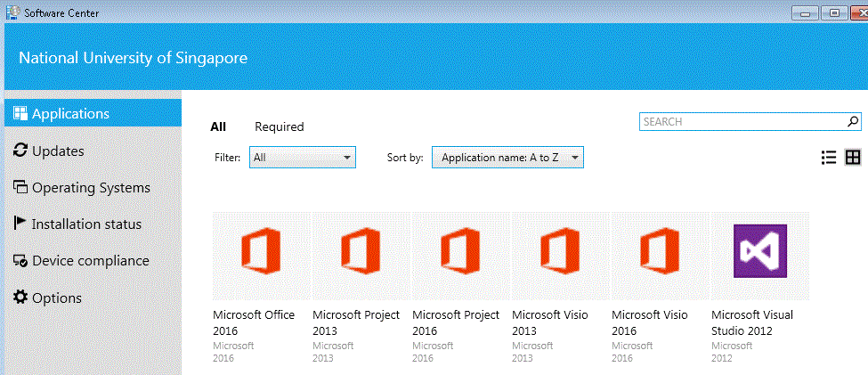Screen dimensions: 868x375
Task: View Device compliance page
Action: click(x=90, y=261)
